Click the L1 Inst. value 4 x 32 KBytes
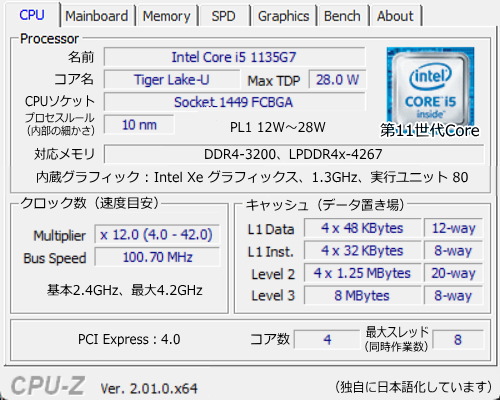This screenshot has width=500, height=400. [x=362, y=251]
